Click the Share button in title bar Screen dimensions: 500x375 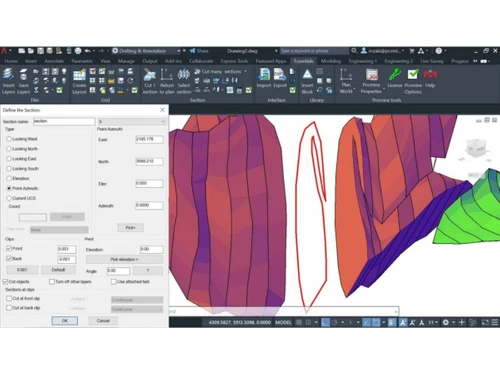pos(199,51)
